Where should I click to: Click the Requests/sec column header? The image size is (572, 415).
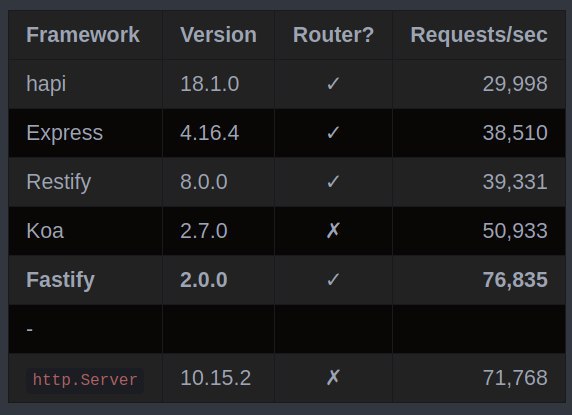[479, 35]
